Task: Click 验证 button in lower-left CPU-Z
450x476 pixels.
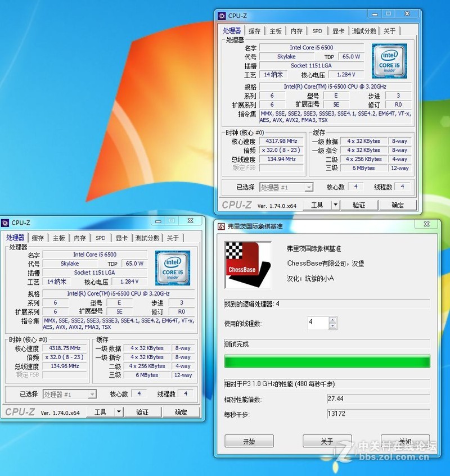Action: click(142, 412)
